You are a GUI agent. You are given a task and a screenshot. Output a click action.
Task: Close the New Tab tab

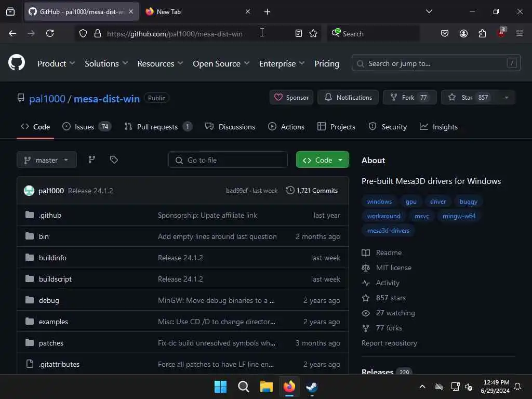[x=248, y=11]
